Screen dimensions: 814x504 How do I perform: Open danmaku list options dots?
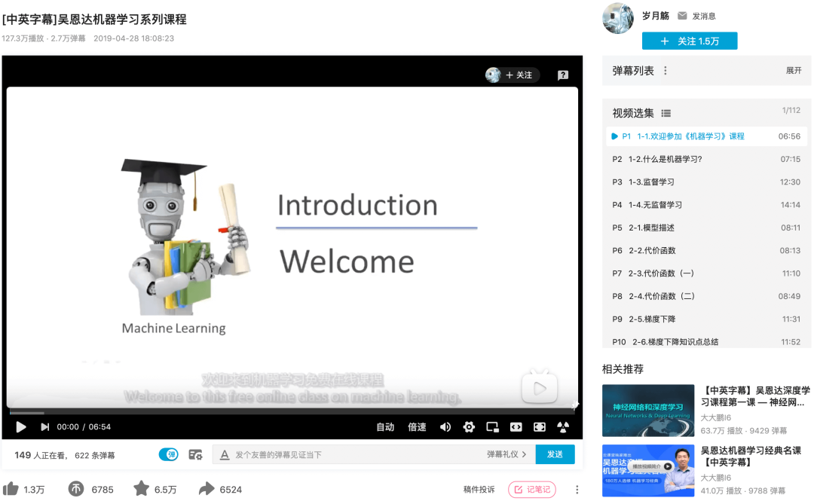[x=665, y=71]
